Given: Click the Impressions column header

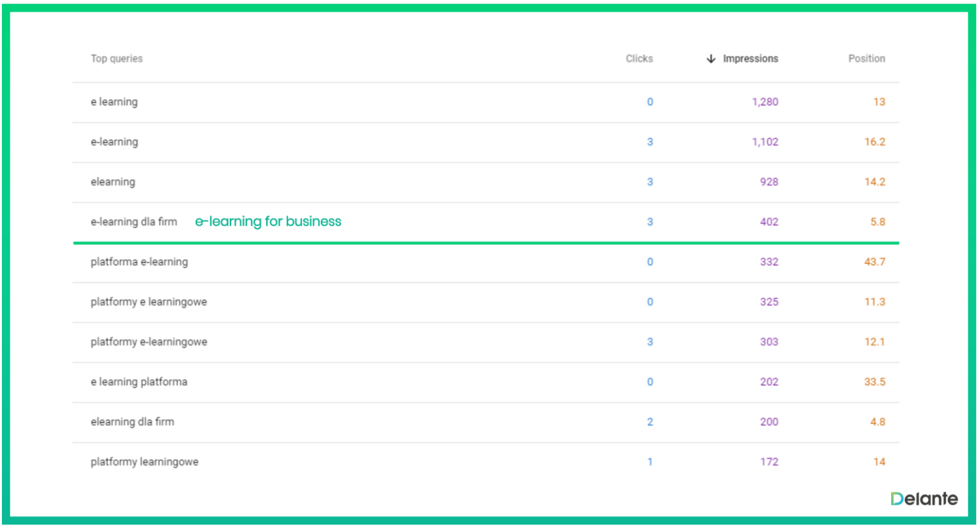Looking at the screenshot, I should tap(750, 59).
